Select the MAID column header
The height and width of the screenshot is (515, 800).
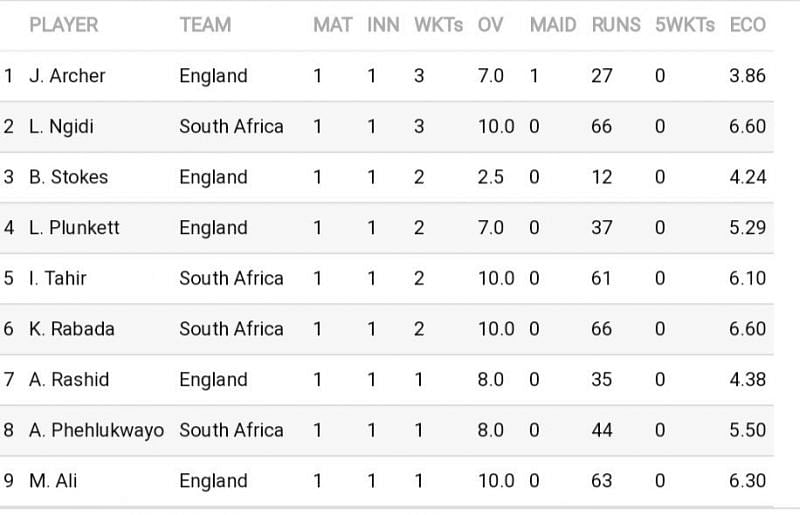coord(553,24)
